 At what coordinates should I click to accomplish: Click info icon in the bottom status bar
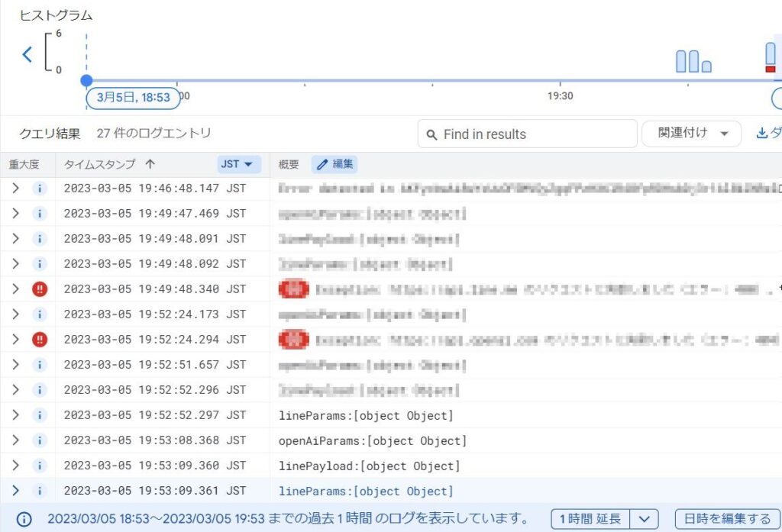(24, 519)
